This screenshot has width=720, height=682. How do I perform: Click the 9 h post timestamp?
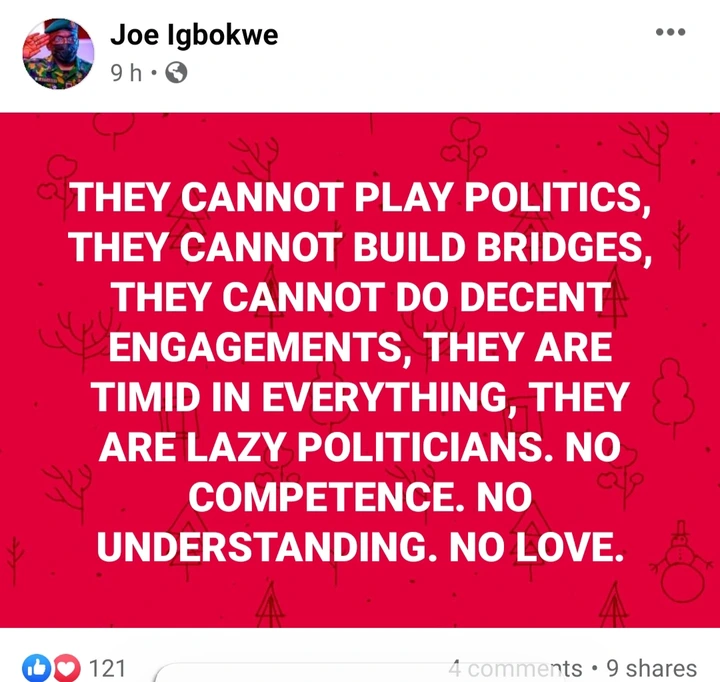pos(126,73)
